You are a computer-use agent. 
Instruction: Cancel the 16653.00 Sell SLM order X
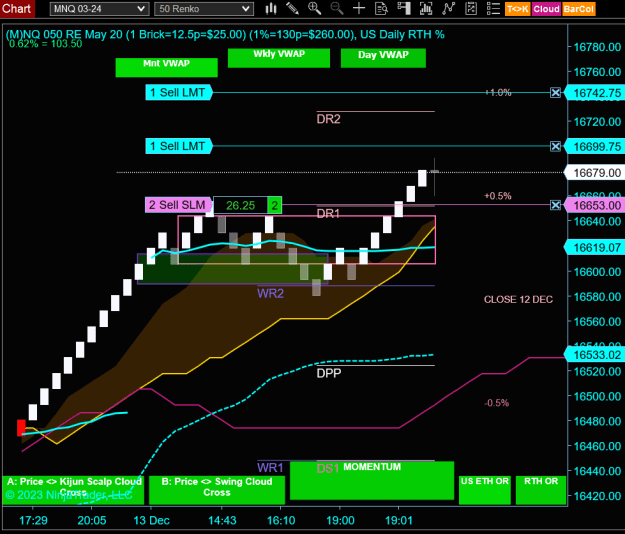tap(555, 205)
